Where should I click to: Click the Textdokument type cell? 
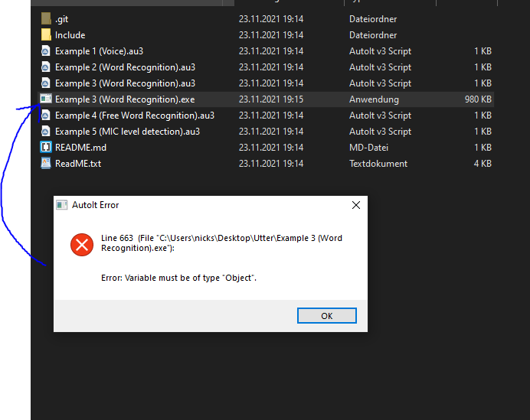click(378, 164)
